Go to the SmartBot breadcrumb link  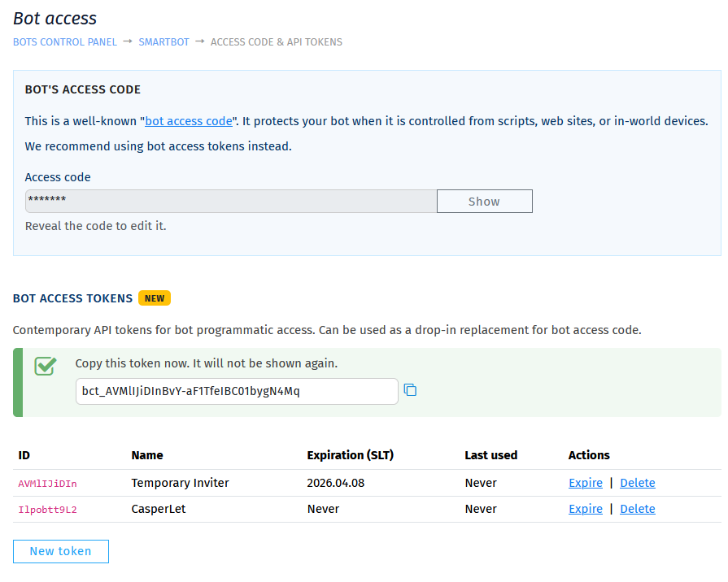tap(163, 42)
